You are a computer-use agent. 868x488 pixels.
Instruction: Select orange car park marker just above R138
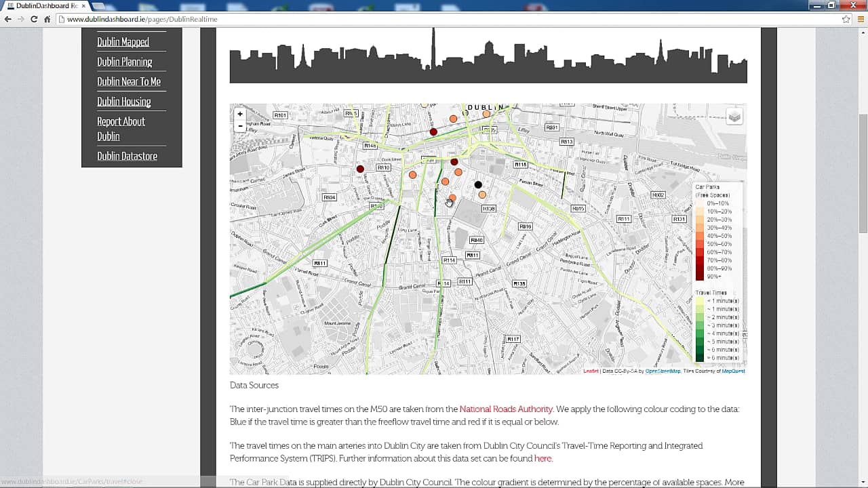pos(482,195)
